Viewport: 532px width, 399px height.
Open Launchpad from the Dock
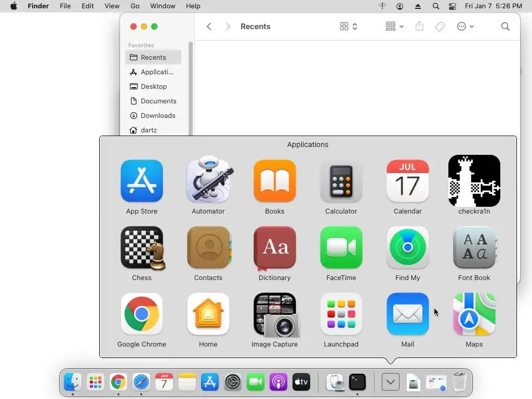click(x=96, y=382)
